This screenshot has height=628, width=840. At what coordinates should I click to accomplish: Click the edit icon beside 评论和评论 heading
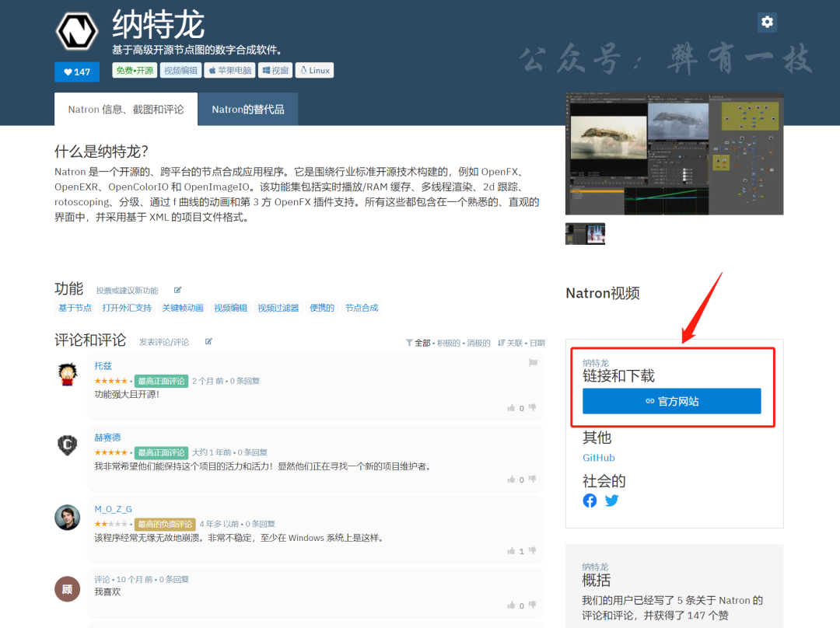click(208, 341)
